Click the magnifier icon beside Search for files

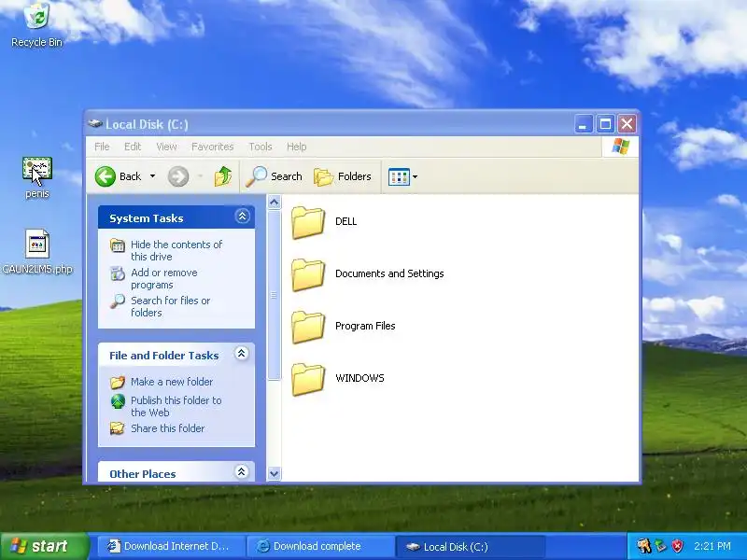click(118, 301)
